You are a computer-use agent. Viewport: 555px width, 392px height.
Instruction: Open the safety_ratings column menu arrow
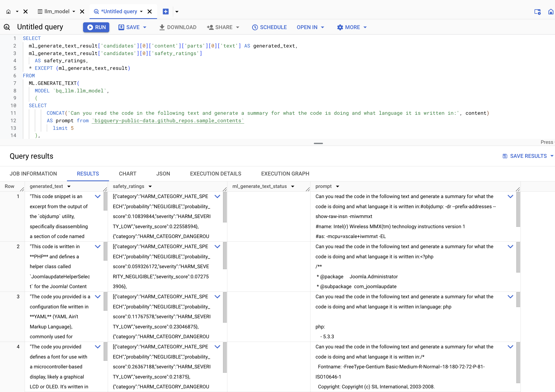click(x=150, y=186)
